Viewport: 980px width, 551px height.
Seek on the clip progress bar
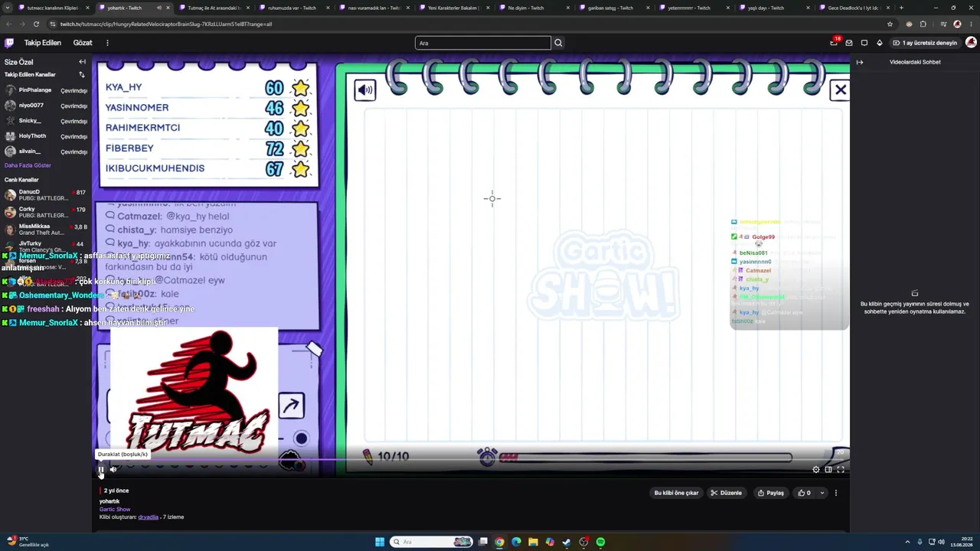coord(472,461)
